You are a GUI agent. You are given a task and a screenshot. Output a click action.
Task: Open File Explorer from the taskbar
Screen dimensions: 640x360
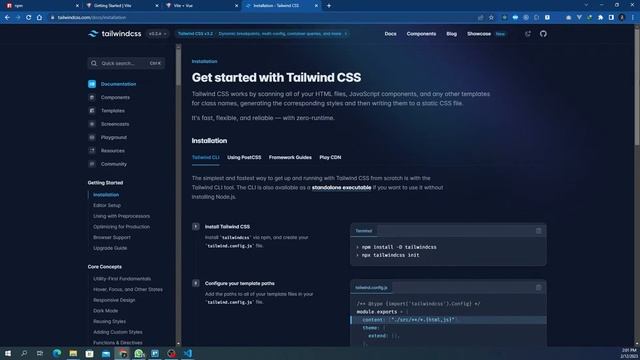73,353
